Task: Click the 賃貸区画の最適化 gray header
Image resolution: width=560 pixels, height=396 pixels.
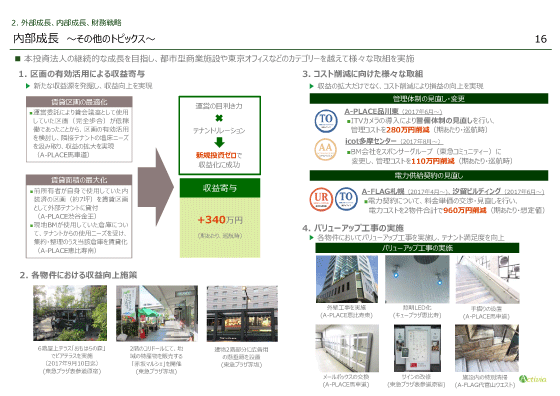Action: coord(79,102)
